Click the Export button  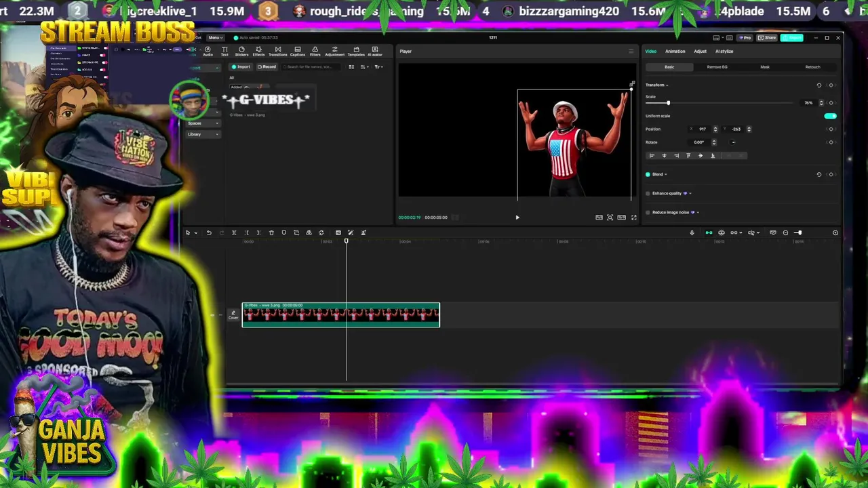791,37
